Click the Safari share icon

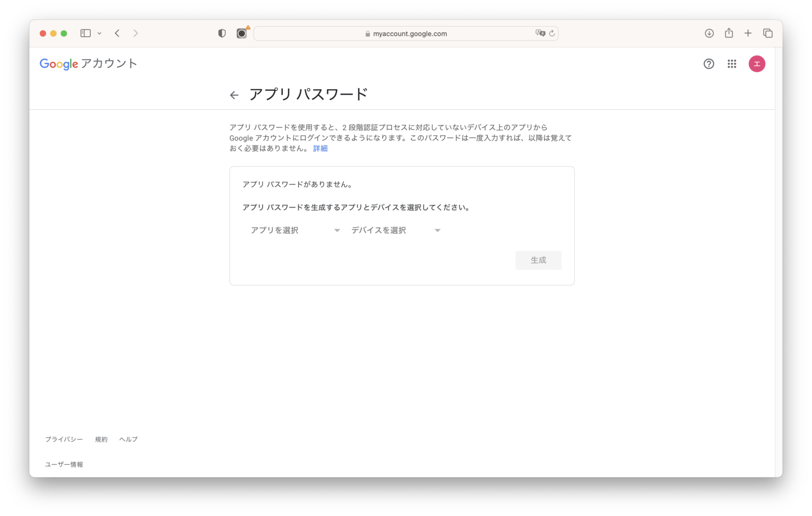click(729, 33)
